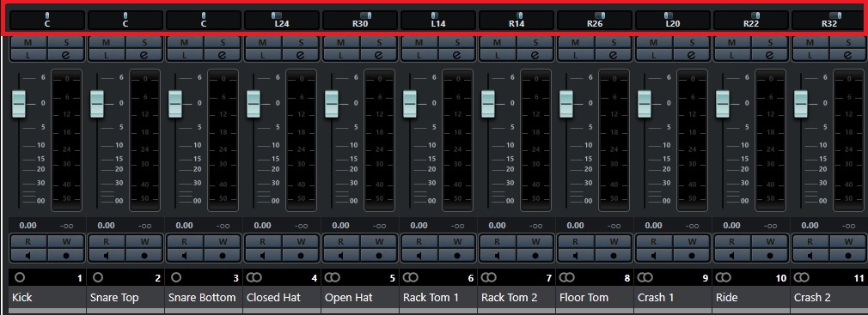This screenshot has width=868, height=315.
Task: Solo the Ride channel
Action: 769,43
